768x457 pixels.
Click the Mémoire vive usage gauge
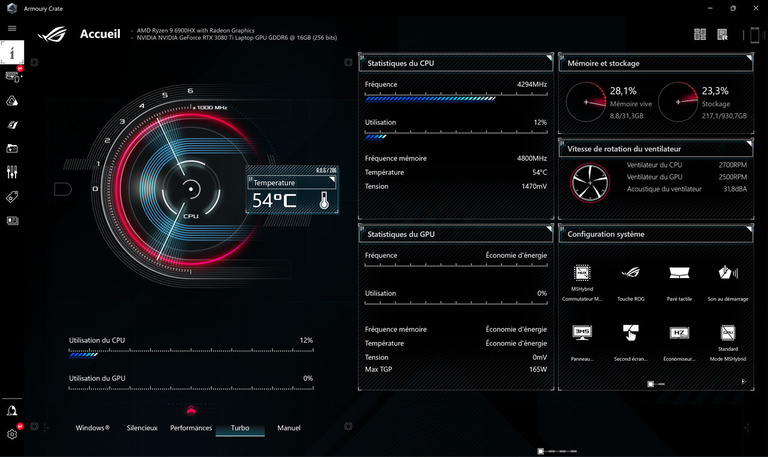click(586, 102)
